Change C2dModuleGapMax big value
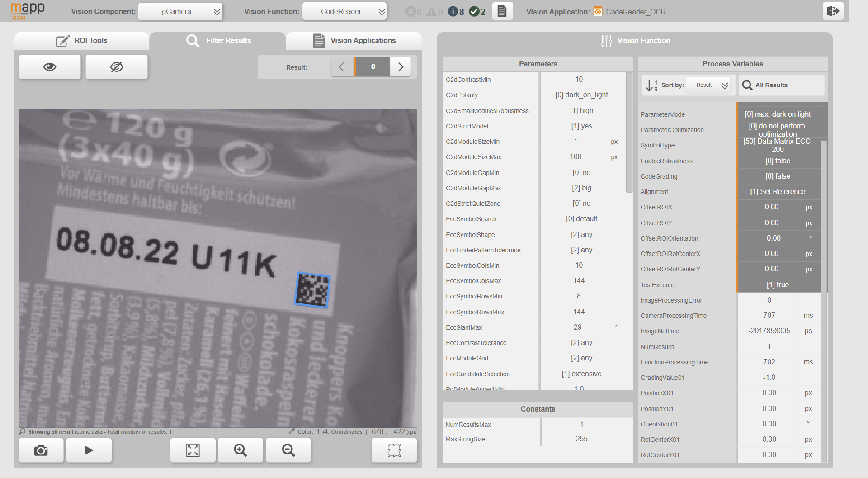This screenshot has height=478, width=868. tap(583, 188)
